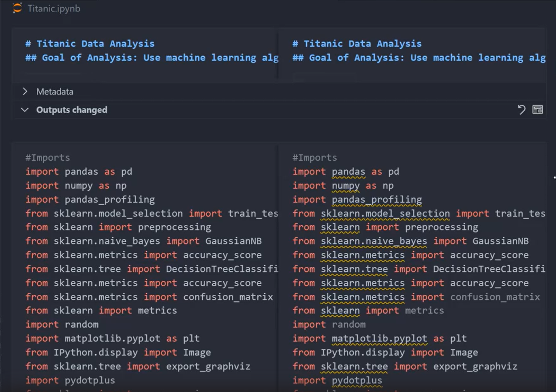Click 'import random' in the left pane
The width and height of the screenshot is (556, 392).
(62, 325)
